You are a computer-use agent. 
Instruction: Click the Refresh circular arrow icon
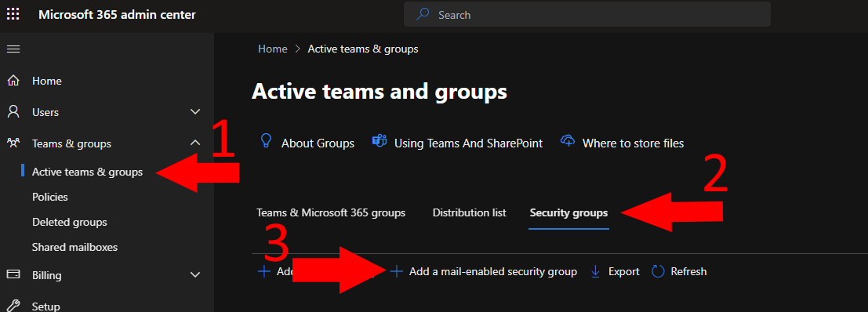click(x=658, y=271)
